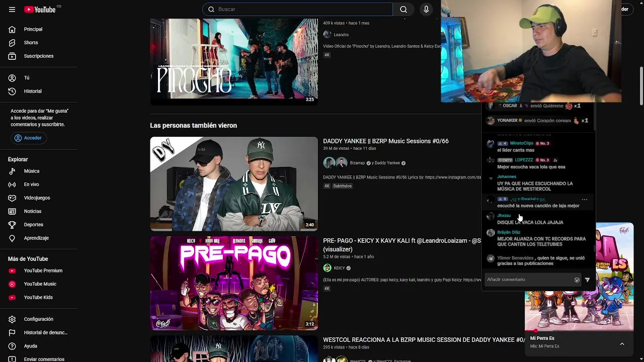Open Ayuda help page
644x362 pixels.
click(39, 346)
